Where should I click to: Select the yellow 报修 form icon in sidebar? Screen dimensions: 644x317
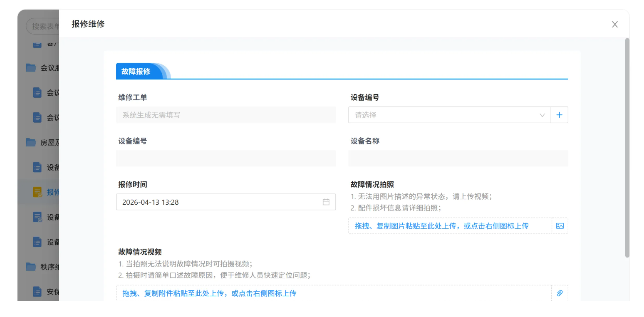[x=37, y=192]
